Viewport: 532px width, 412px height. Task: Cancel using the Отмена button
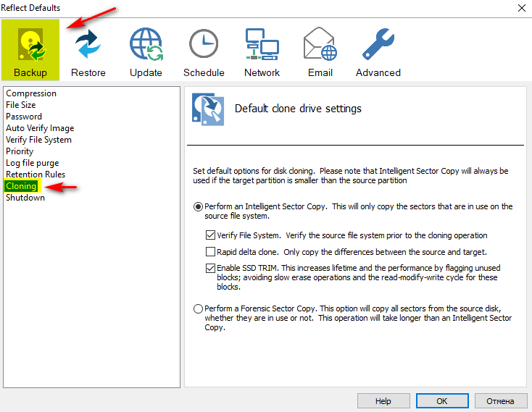click(x=501, y=401)
